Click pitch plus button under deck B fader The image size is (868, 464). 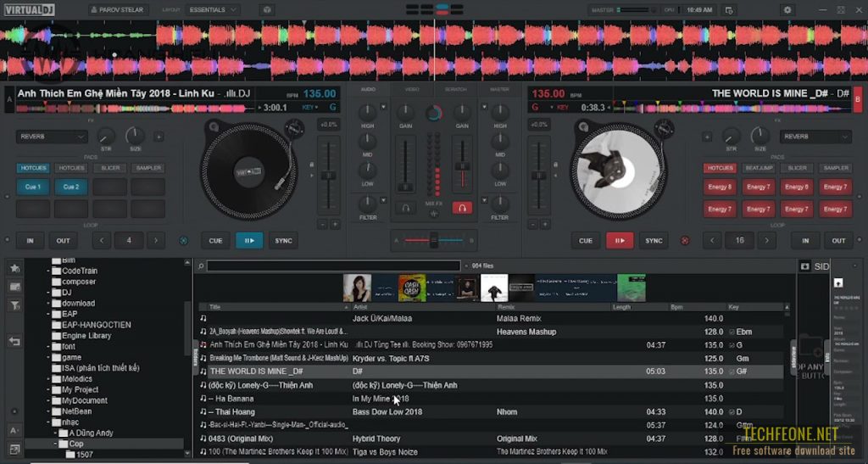coord(545,224)
